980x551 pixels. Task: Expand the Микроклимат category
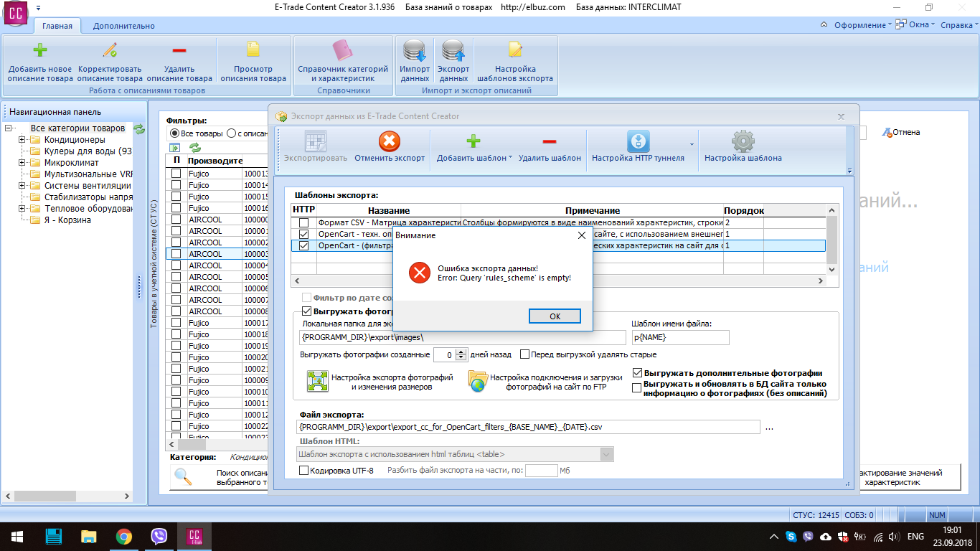(x=22, y=163)
